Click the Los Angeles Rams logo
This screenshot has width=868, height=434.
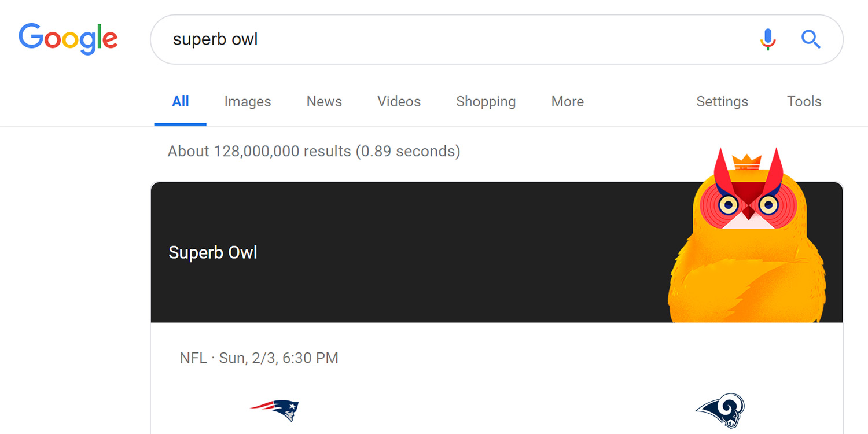(720, 410)
